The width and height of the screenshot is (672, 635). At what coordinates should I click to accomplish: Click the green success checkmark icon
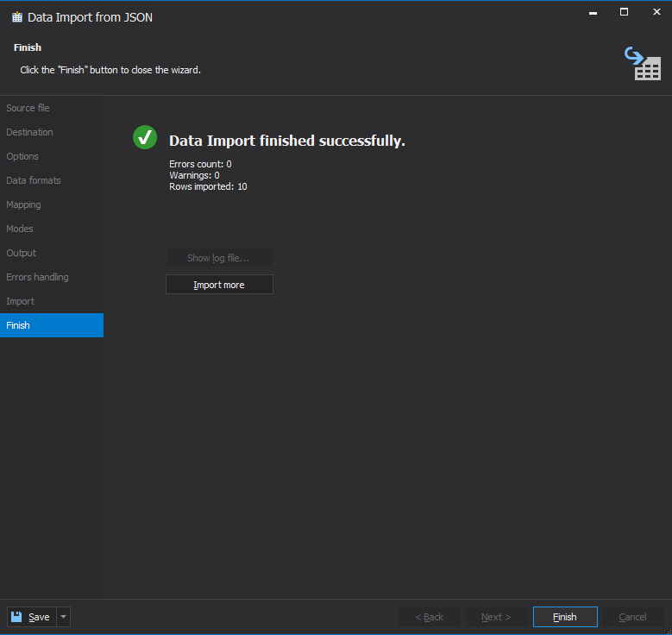[145, 137]
